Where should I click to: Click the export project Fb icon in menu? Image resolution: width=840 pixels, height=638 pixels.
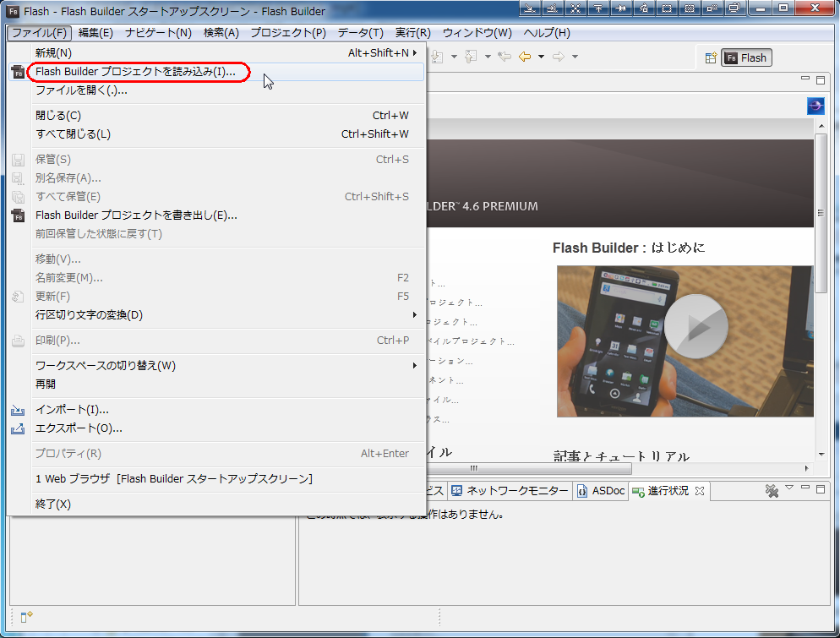19,215
